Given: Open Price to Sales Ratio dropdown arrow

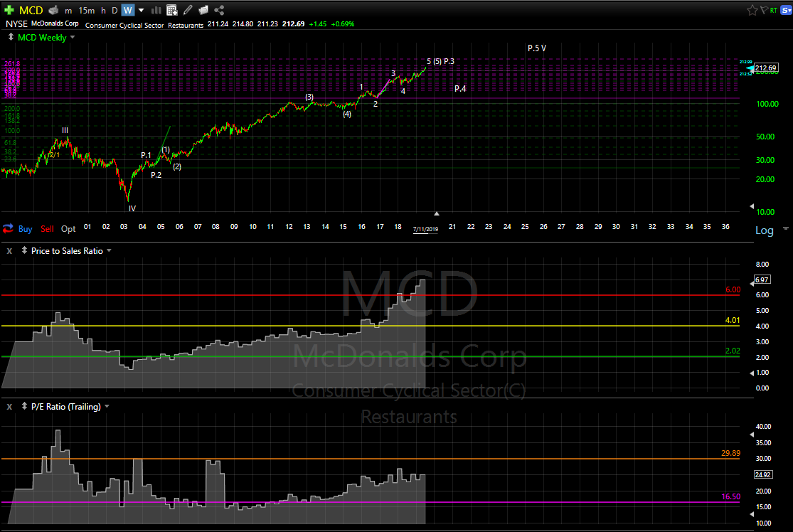Looking at the screenshot, I should (x=109, y=251).
